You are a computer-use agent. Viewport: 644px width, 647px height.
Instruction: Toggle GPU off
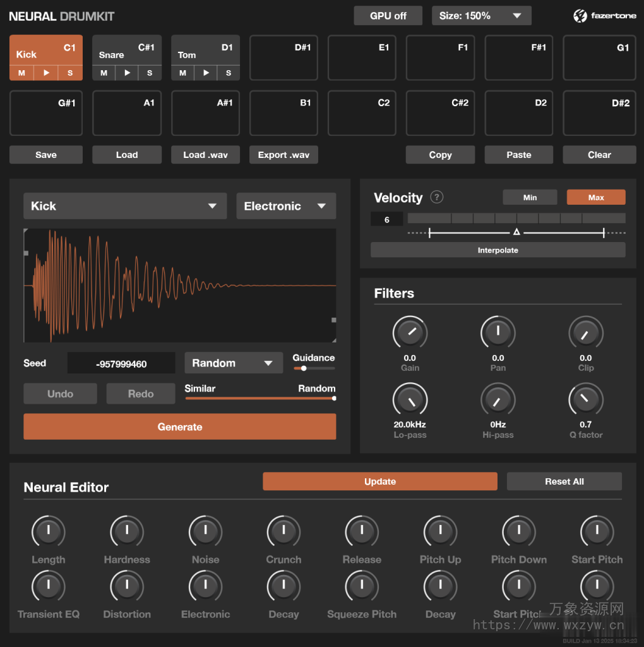(x=388, y=15)
